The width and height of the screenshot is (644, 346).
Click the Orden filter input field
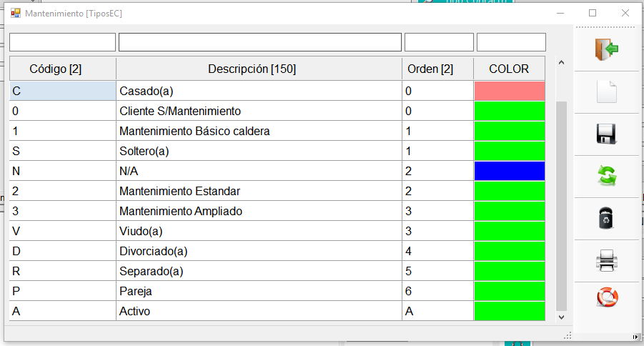pyautogui.click(x=439, y=42)
